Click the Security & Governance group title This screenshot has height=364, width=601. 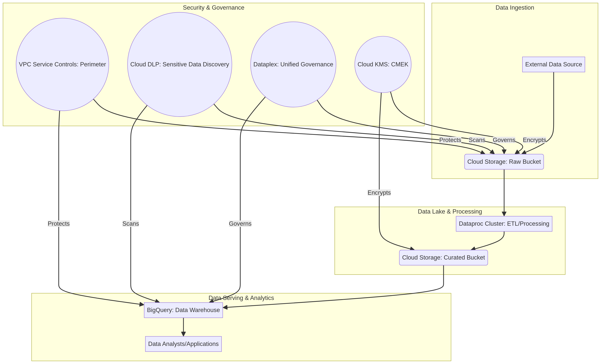pyautogui.click(x=213, y=8)
